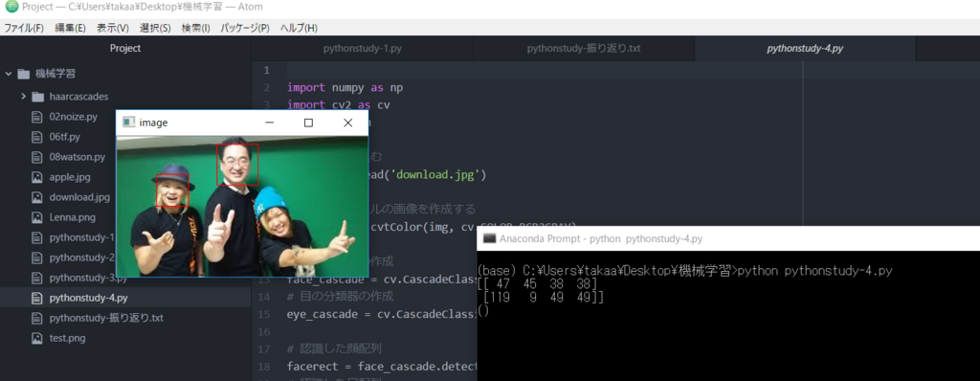Click 'python pythonstudy-4.py' command in prompt
This screenshot has height=381, width=980.
[x=814, y=271]
